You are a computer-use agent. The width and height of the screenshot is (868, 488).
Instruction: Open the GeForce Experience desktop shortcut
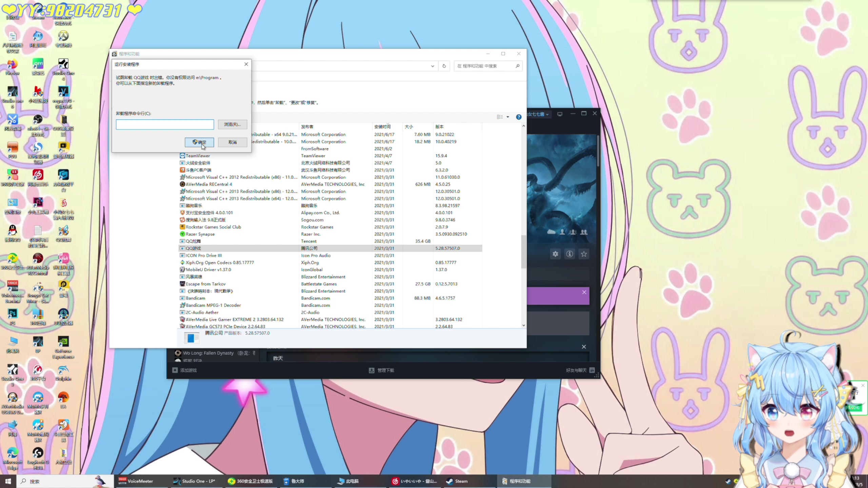63,347
